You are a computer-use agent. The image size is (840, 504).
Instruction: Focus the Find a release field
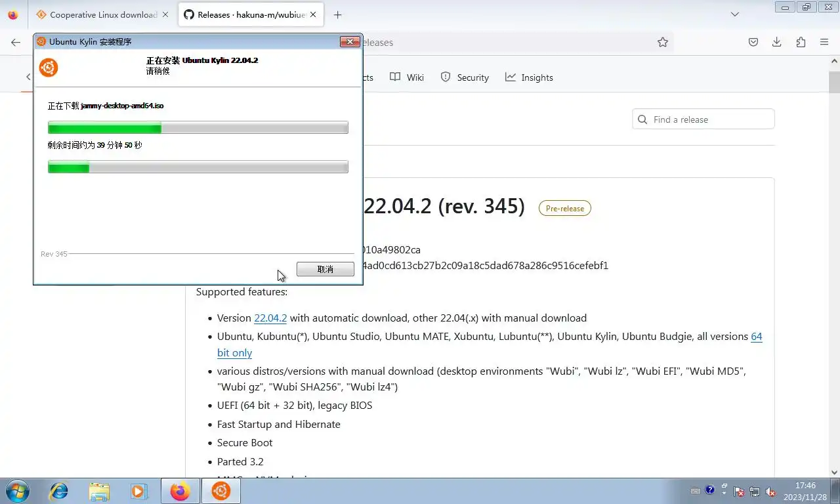(x=703, y=119)
